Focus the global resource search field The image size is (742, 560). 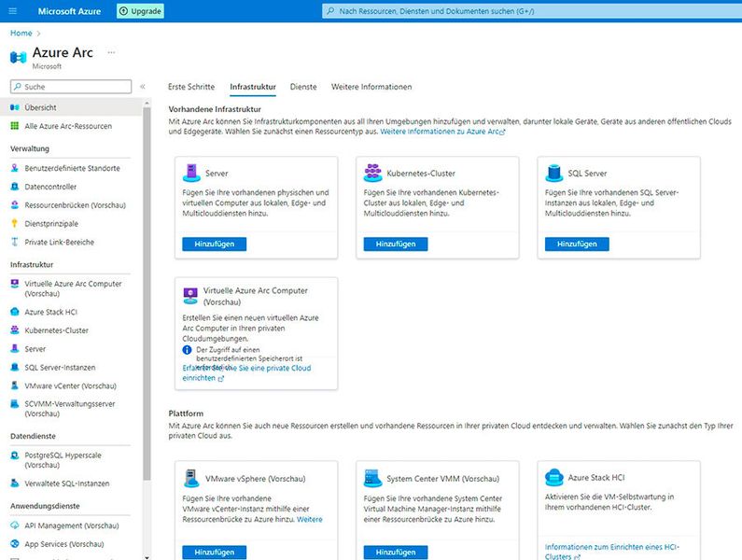[532, 11]
